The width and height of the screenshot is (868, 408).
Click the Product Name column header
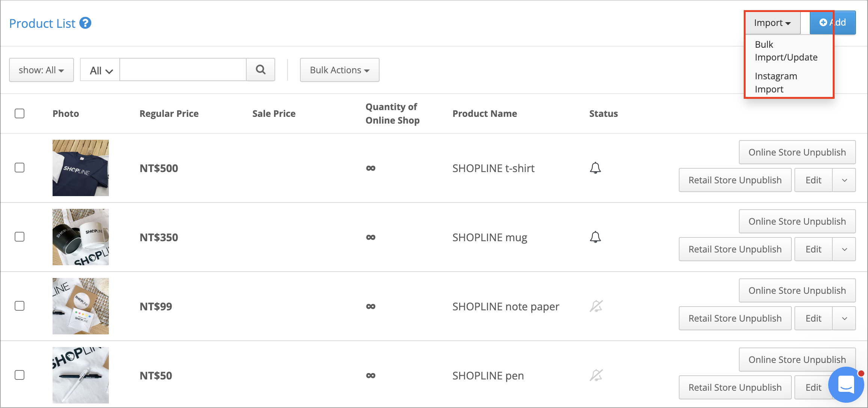[485, 113]
